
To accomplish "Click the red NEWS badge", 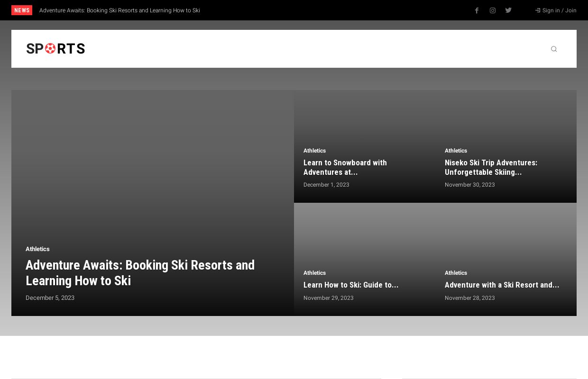I will click(22, 10).
